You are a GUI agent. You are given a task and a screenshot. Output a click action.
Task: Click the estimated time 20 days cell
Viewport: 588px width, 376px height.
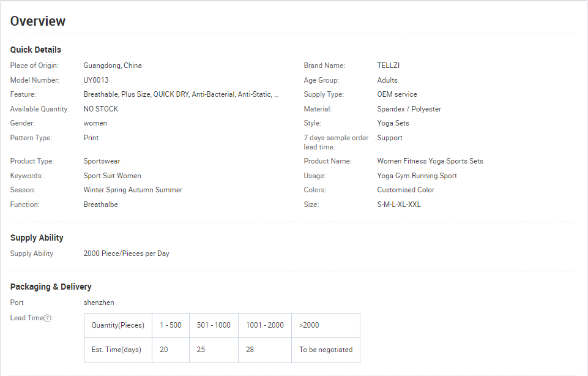click(x=171, y=350)
